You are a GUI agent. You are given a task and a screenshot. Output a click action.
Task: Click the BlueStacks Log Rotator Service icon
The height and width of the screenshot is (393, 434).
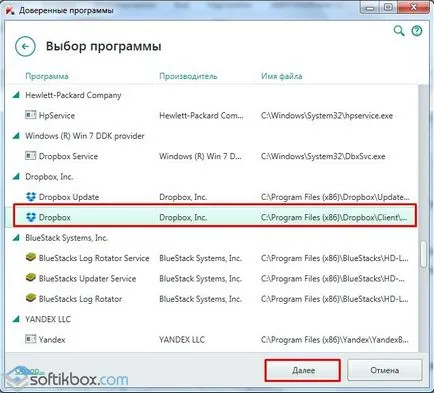tap(31, 258)
